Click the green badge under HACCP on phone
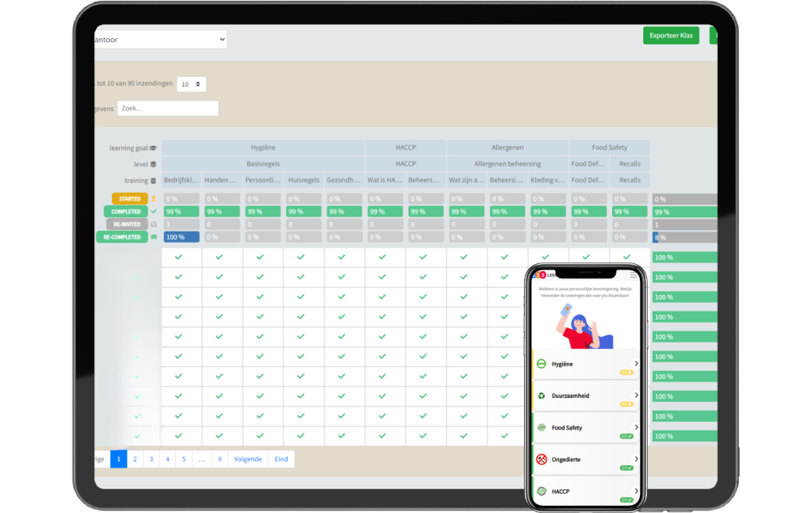 click(x=626, y=500)
